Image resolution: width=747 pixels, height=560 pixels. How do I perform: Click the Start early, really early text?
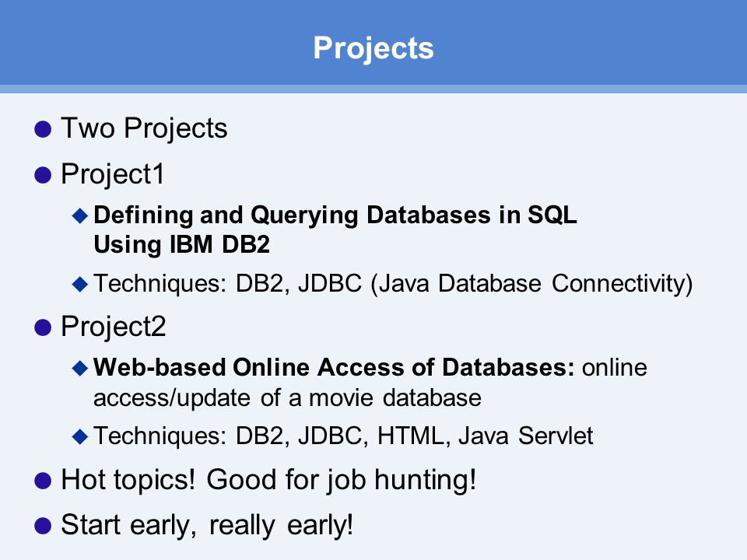[207, 526]
